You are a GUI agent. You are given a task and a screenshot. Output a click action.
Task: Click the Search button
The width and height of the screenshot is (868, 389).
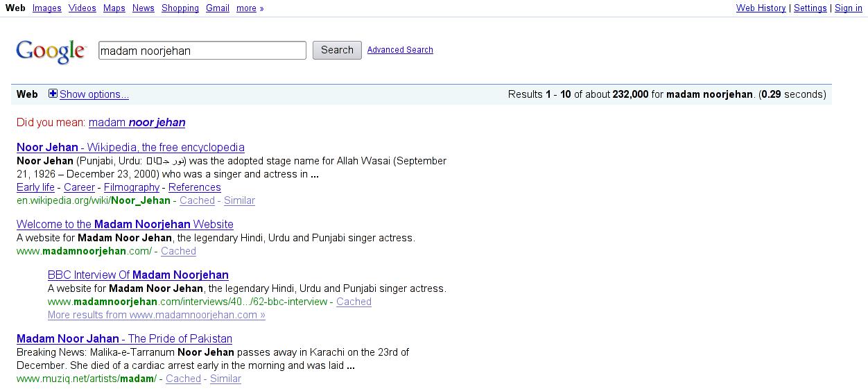337,50
